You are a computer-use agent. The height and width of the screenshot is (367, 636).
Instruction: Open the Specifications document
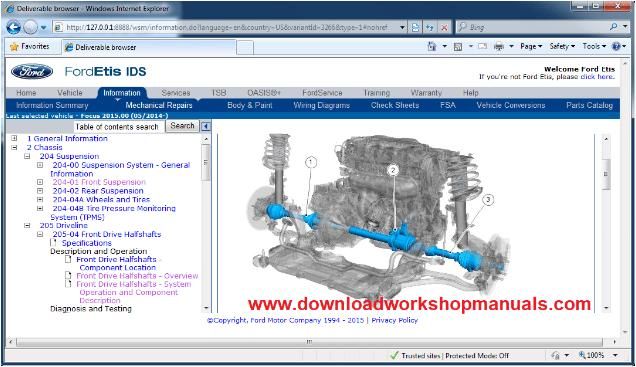click(x=86, y=243)
